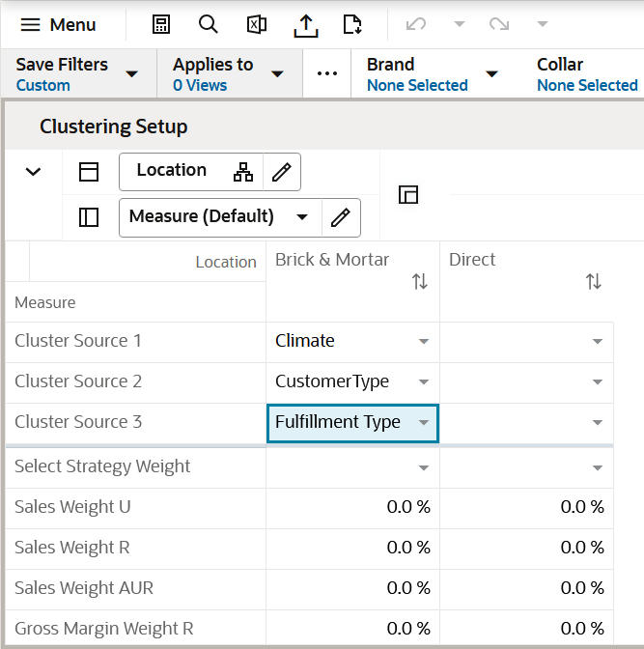Click the calculator icon in toolbar

tap(161, 24)
